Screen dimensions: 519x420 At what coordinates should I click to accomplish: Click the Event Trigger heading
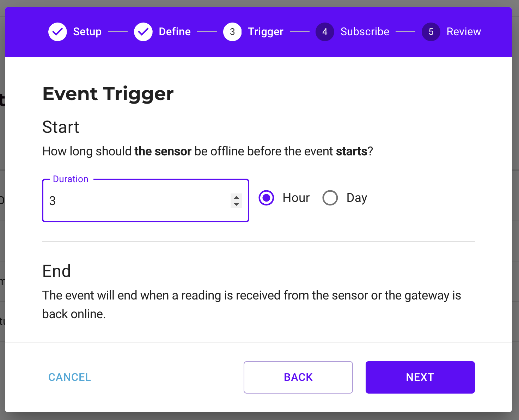108,93
